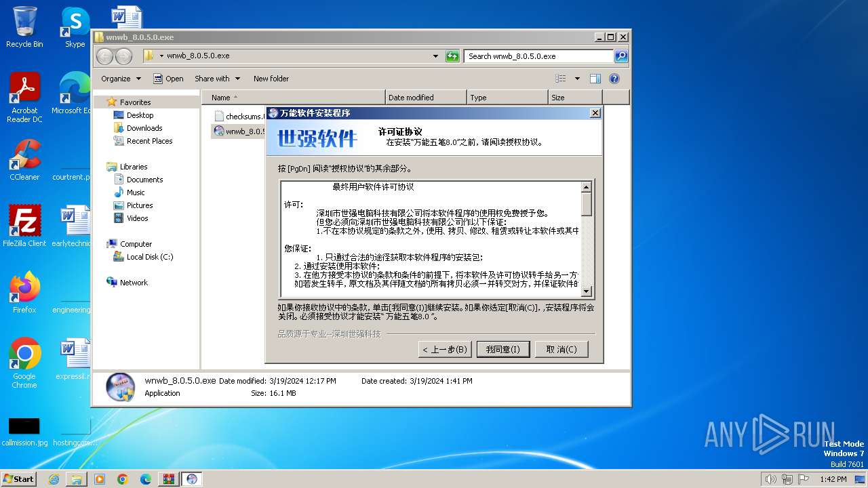Click the license scrollbar thumb

[587, 204]
